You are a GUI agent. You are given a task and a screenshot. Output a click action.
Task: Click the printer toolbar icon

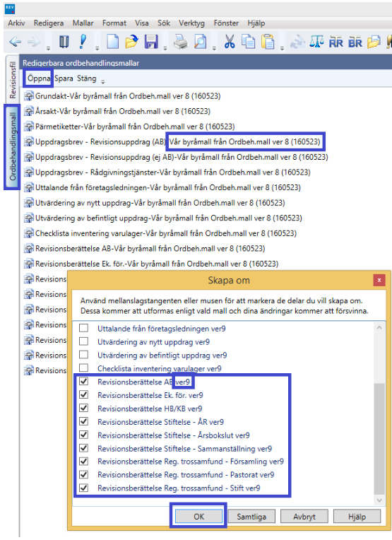[x=181, y=42]
